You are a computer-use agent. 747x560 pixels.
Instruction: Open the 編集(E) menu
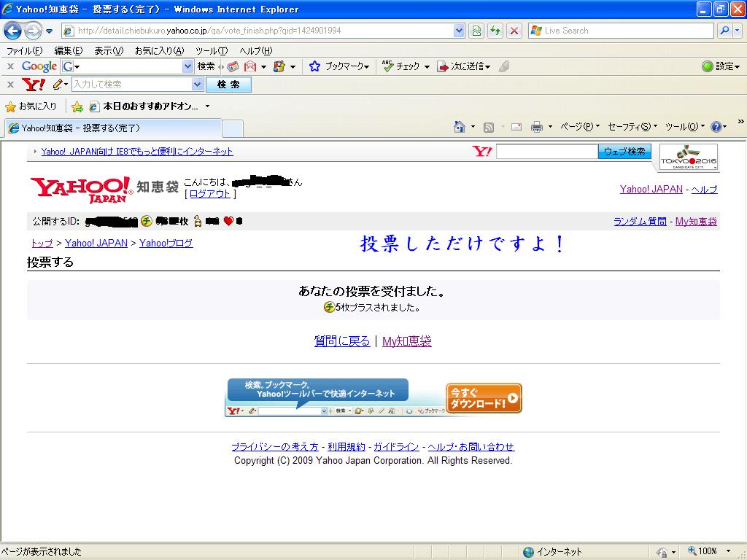[x=68, y=50]
